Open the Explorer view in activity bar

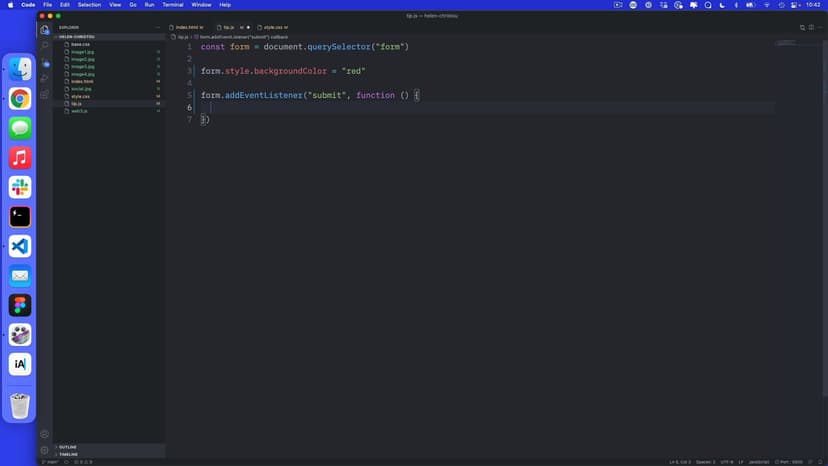click(x=45, y=29)
